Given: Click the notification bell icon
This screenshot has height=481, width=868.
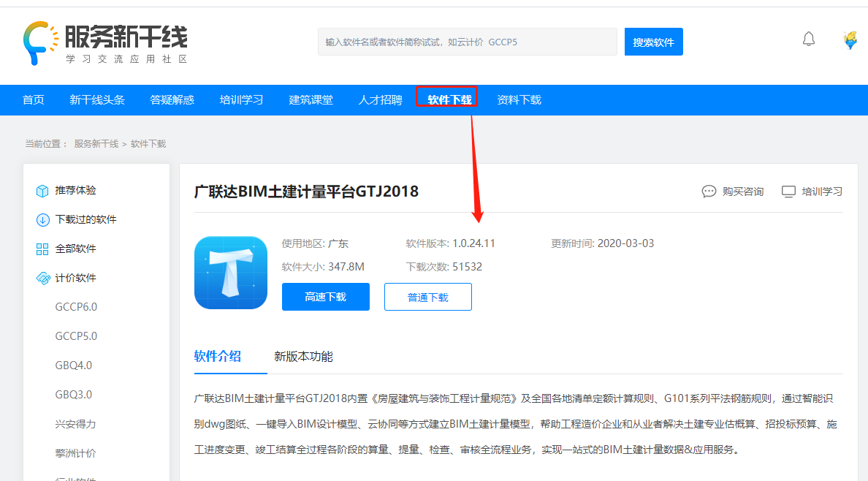Looking at the screenshot, I should pos(809,39).
